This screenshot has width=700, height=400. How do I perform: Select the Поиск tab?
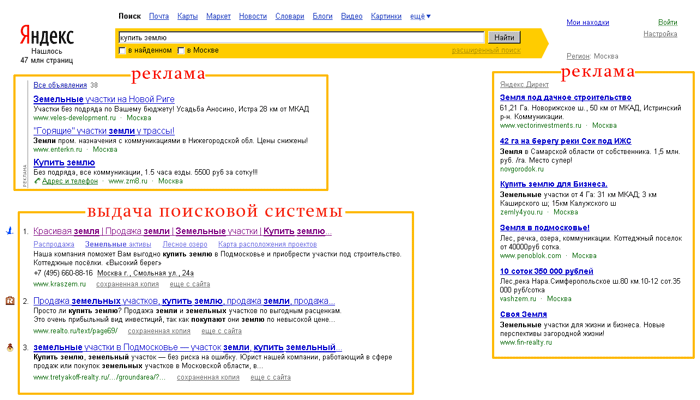click(x=129, y=16)
